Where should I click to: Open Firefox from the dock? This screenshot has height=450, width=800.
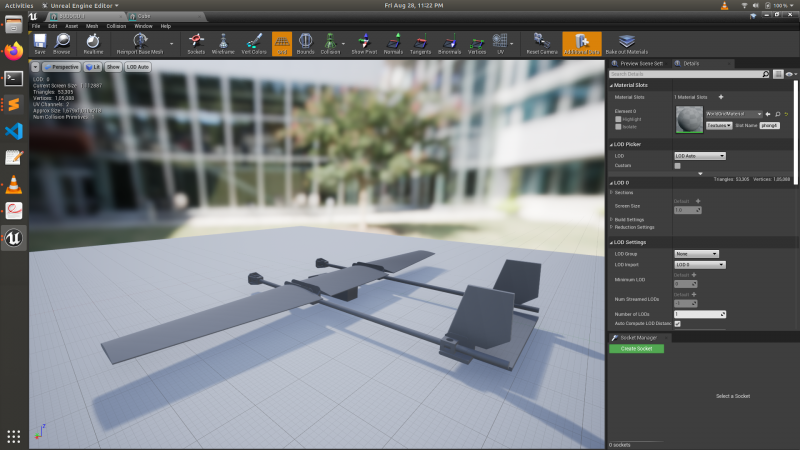tap(14, 51)
